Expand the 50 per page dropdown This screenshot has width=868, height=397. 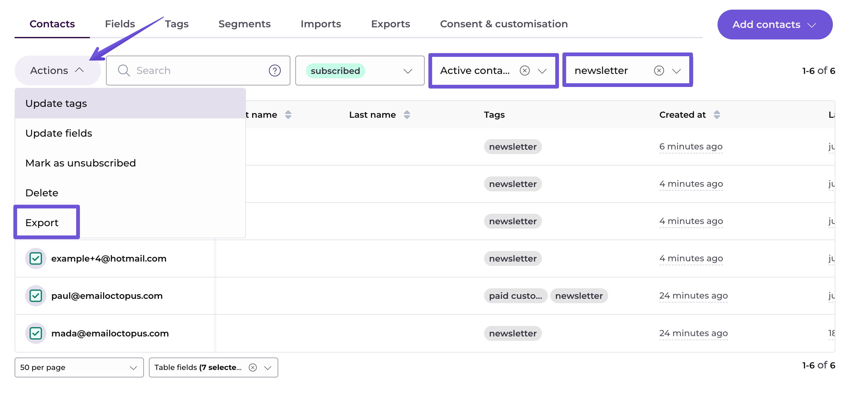(x=79, y=367)
